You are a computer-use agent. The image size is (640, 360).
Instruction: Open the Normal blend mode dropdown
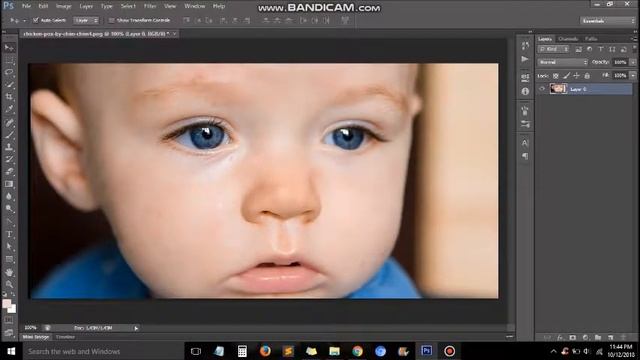[563, 62]
